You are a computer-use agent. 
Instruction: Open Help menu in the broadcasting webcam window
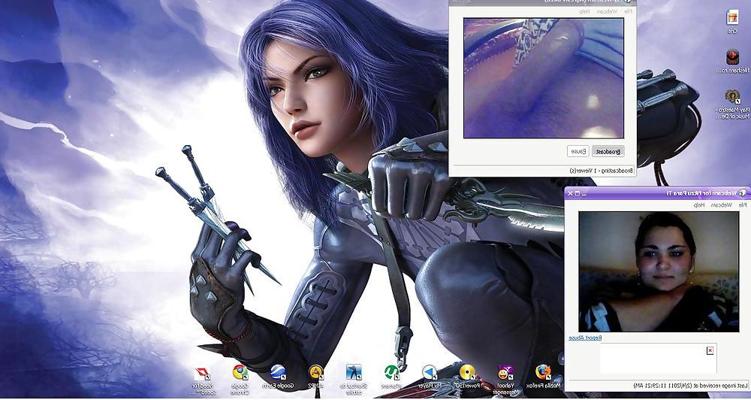tap(585, 11)
